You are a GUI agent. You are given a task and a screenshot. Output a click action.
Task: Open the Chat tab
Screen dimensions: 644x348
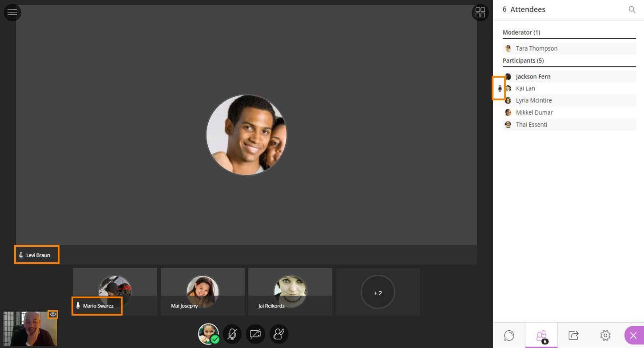[509, 336]
